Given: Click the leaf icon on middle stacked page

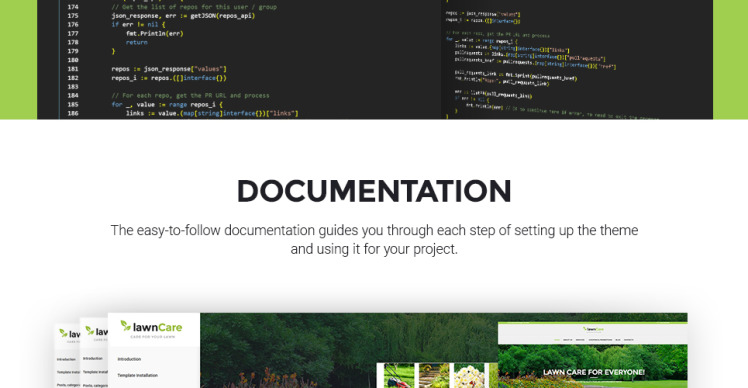Looking at the screenshot, I should [x=90, y=330].
